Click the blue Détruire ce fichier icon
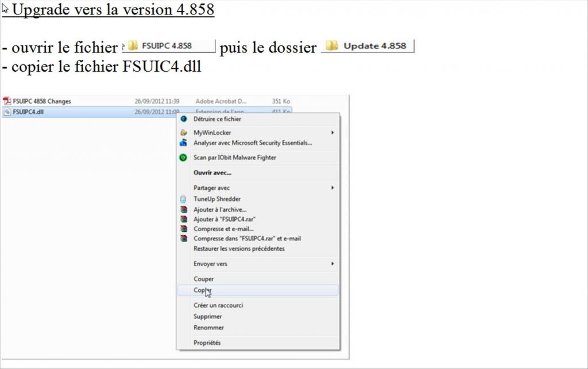 [183, 119]
